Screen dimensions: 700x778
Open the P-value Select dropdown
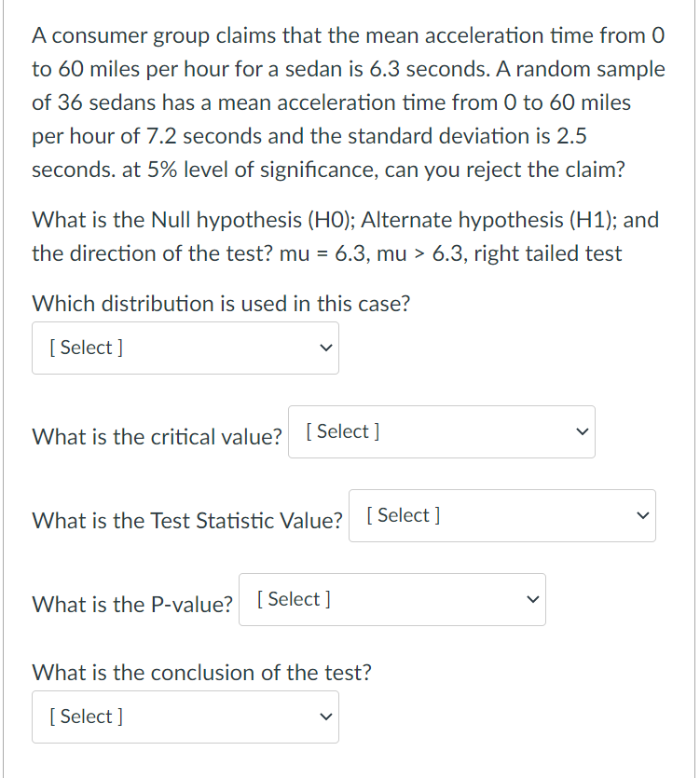[x=391, y=599]
